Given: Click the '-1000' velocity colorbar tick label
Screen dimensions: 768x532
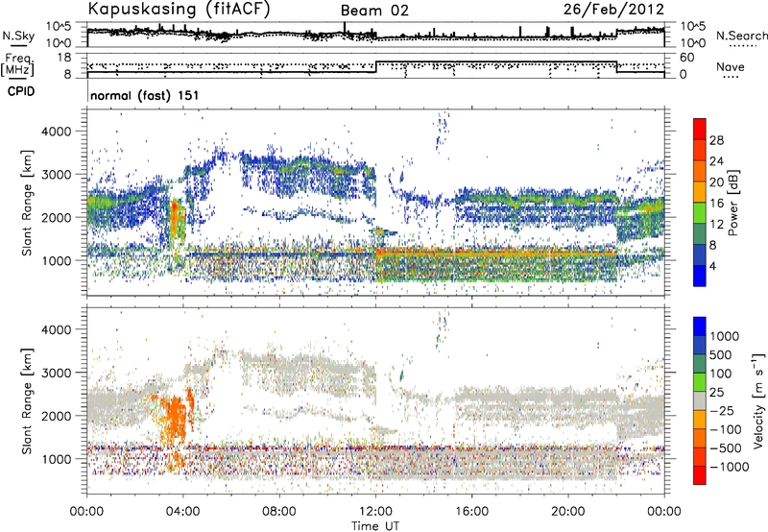Looking at the screenshot, I should tap(729, 467).
